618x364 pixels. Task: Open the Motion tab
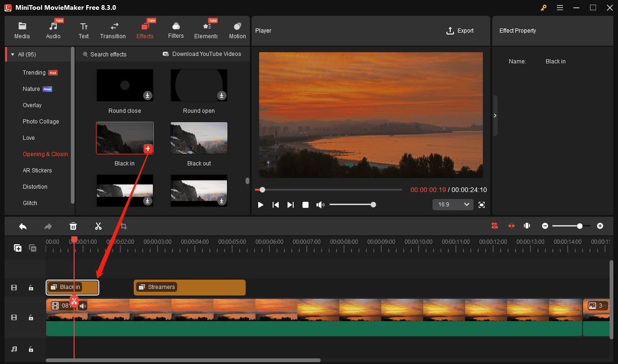237,31
